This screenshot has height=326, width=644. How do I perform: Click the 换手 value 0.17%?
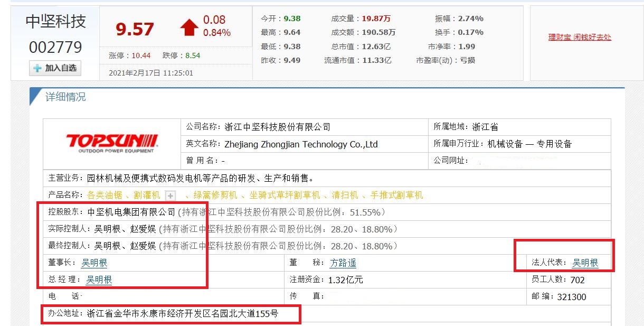pos(471,32)
